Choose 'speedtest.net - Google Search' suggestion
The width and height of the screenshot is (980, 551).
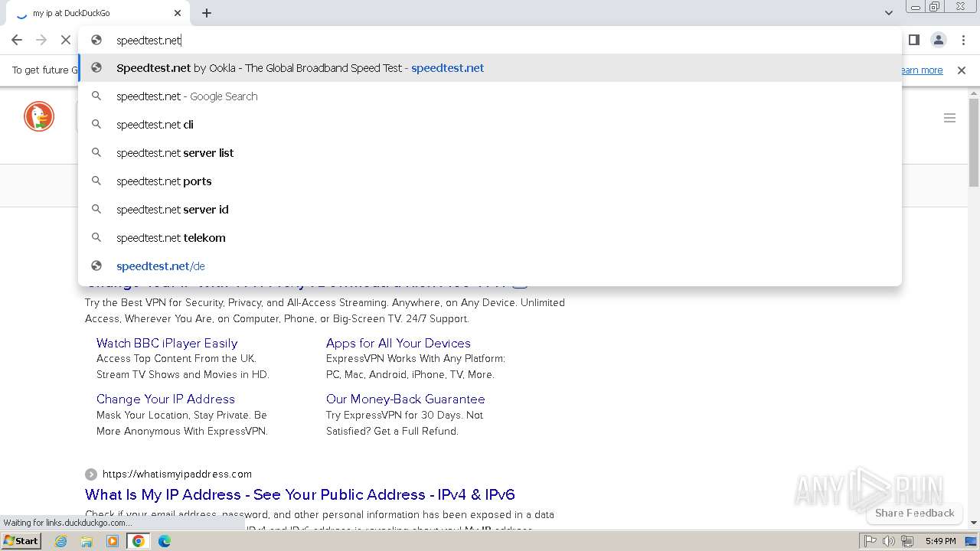[490, 96]
